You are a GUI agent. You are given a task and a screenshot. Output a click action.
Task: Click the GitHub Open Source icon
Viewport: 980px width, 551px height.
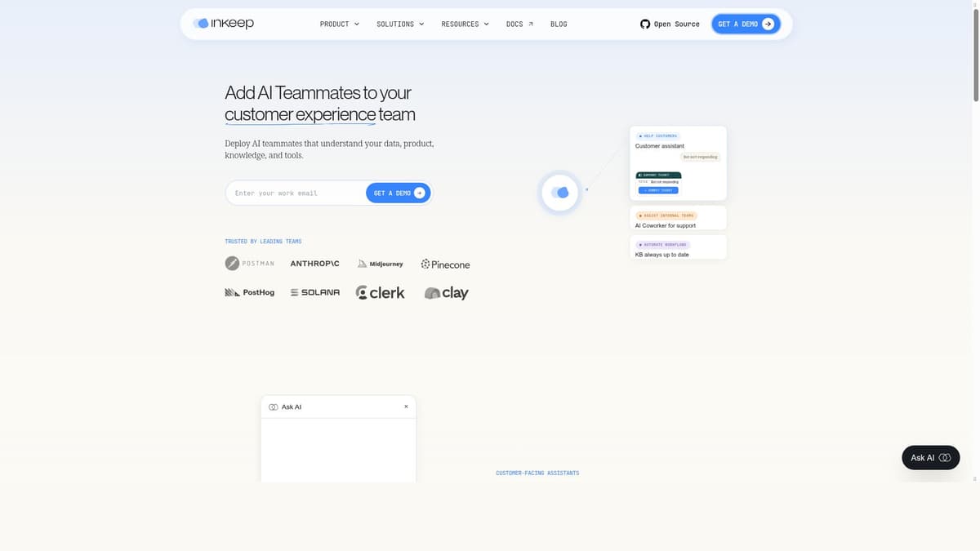(645, 24)
